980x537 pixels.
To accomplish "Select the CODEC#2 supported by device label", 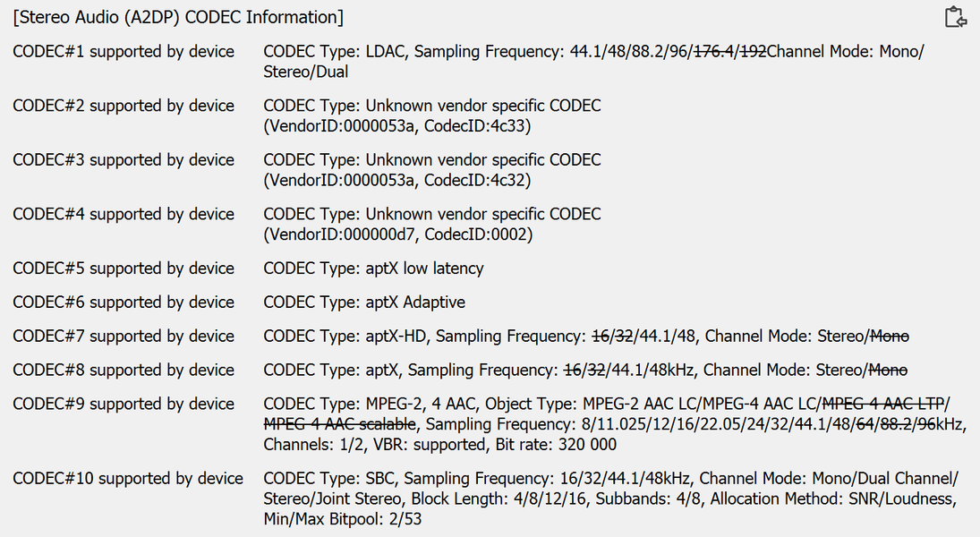I will pos(124,106).
